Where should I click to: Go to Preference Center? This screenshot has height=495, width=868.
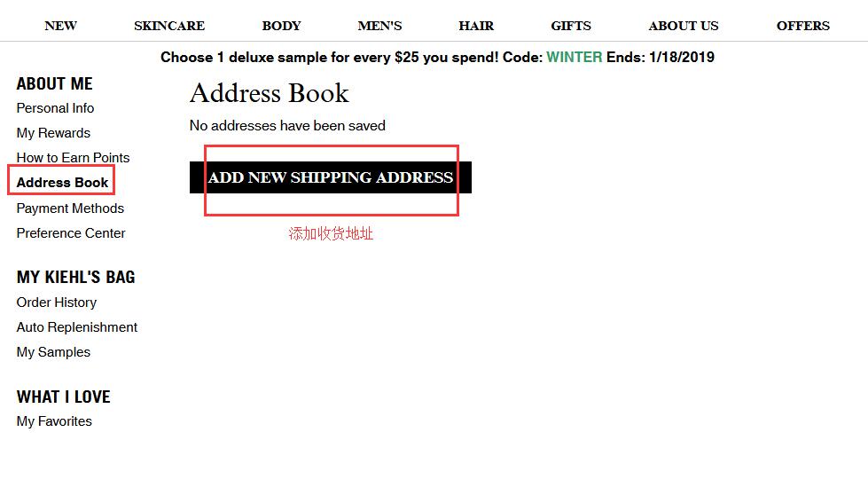pyautogui.click(x=71, y=233)
